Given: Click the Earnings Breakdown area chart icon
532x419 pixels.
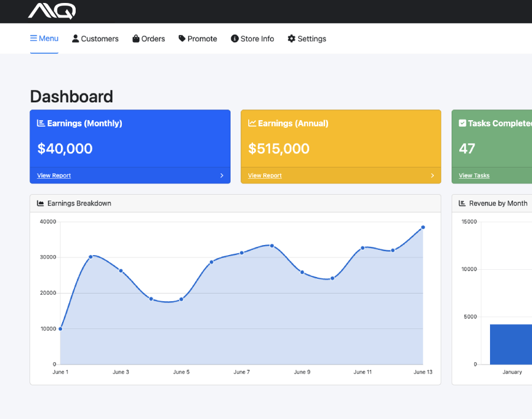Looking at the screenshot, I should tap(41, 203).
